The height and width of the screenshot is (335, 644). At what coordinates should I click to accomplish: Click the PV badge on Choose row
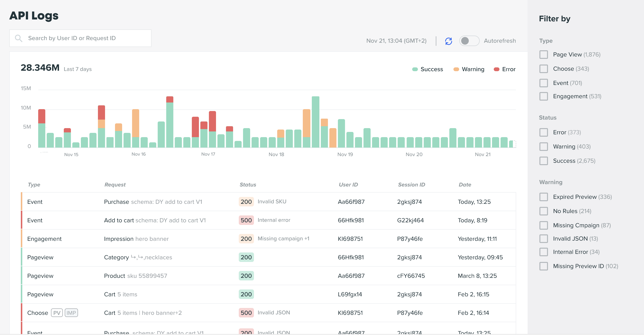57,313
